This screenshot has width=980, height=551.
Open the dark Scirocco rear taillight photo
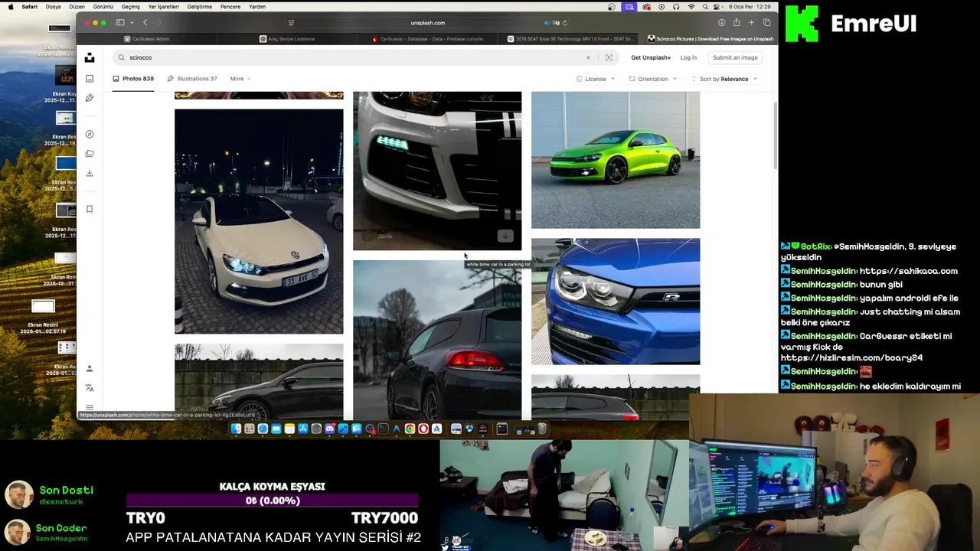pos(437,340)
